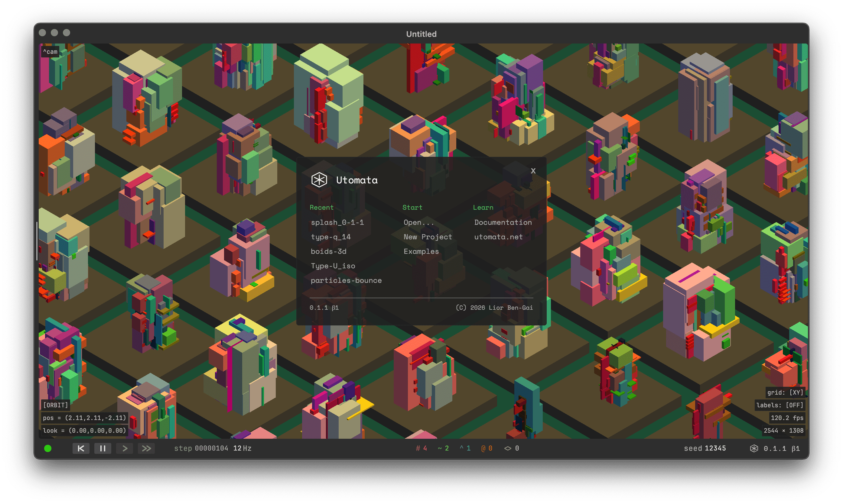Close the Untitled window
This screenshot has height=504, width=843.
coord(42,33)
